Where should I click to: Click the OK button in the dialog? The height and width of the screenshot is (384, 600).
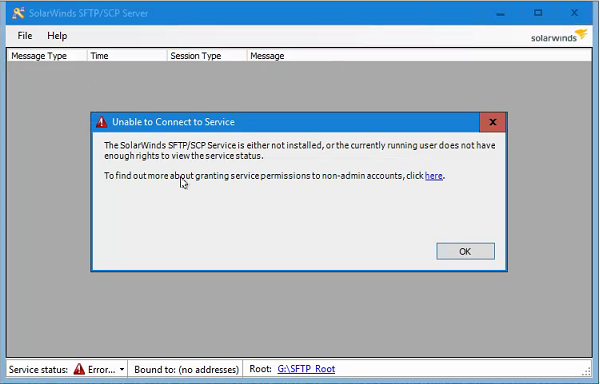pos(465,251)
